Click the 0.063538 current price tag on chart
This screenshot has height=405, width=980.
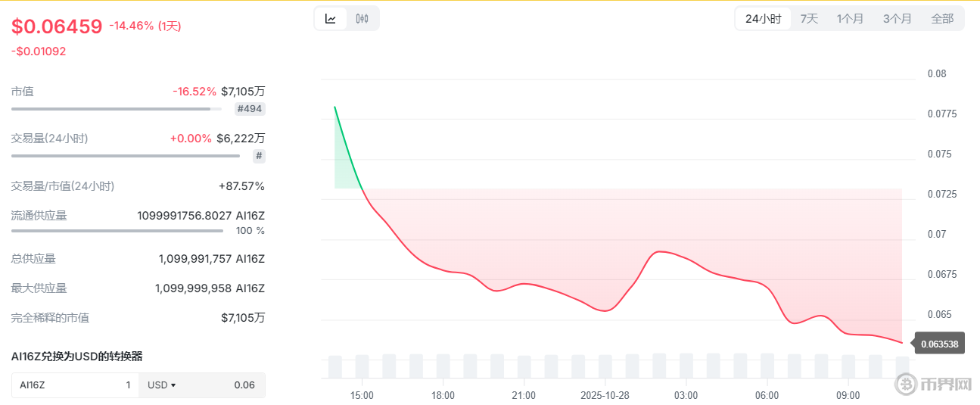[x=940, y=344]
